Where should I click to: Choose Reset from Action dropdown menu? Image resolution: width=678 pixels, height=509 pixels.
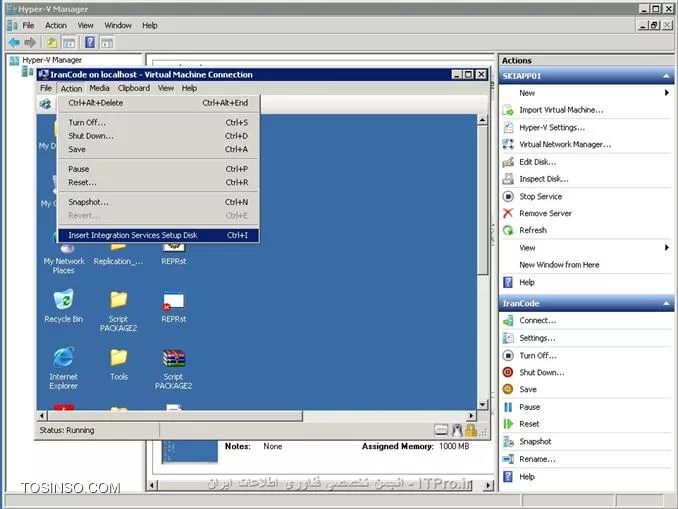(x=159, y=182)
